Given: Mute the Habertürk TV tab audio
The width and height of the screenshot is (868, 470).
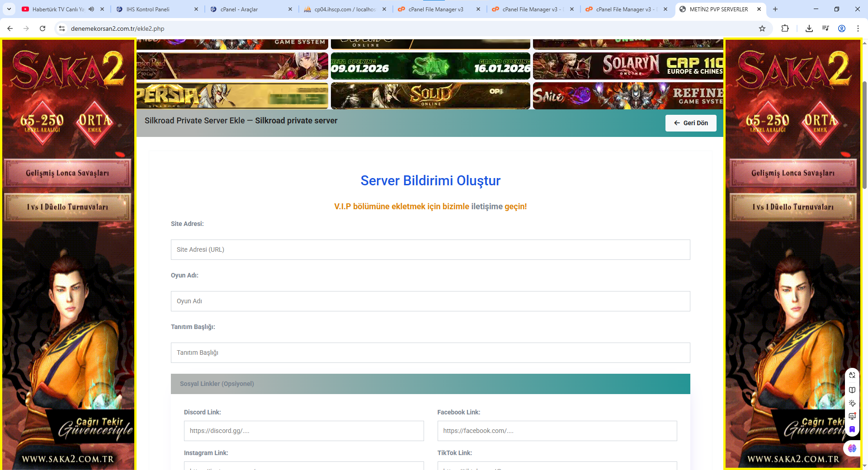Looking at the screenshot, I should tap(91, 9).
